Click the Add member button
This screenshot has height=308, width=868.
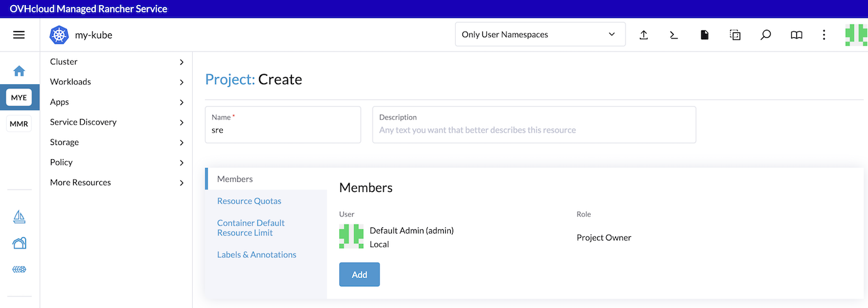point(359,275)
